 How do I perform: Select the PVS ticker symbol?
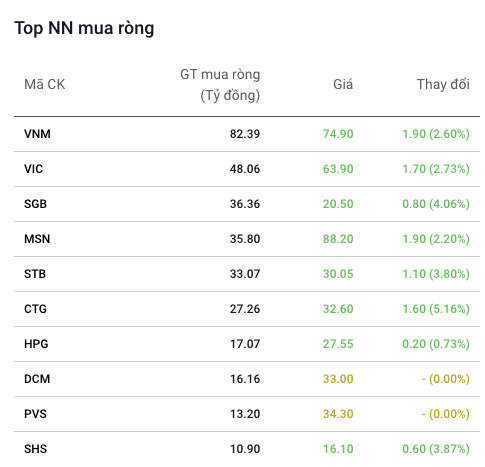coord(35,414)
